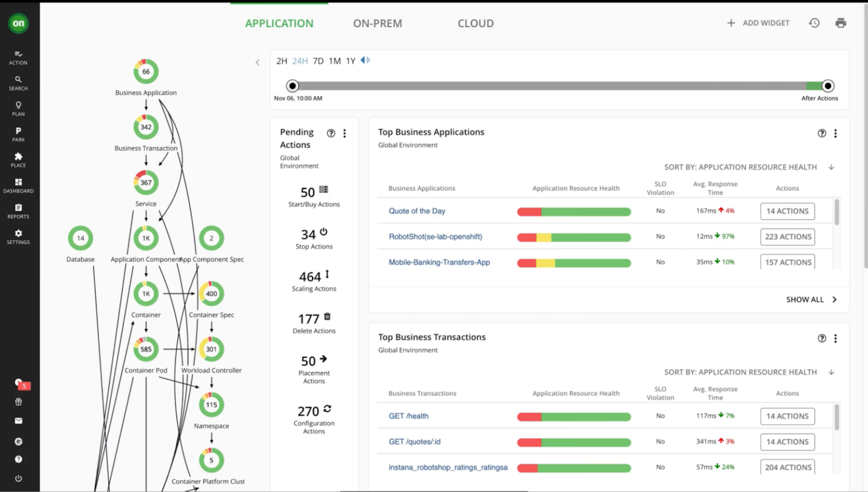Open the Plan section in the sidebar
The height and width of the screenshot is (492, 868).
(18, 109)
